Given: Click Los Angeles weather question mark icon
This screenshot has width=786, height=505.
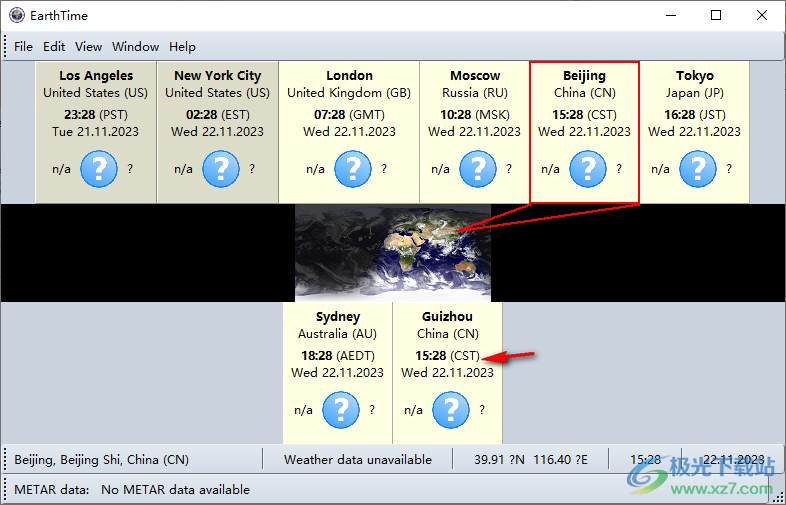Looking at the screenshot, I should point(99,169).
